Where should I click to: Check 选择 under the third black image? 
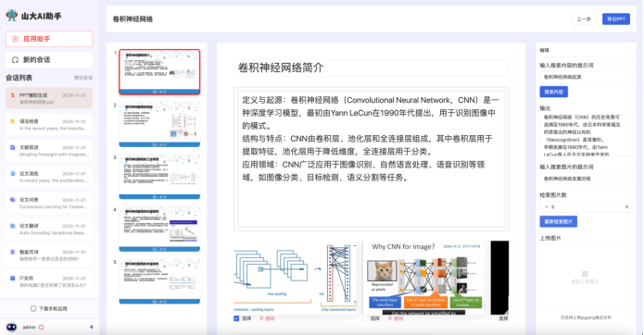click(x=493, y=318)
